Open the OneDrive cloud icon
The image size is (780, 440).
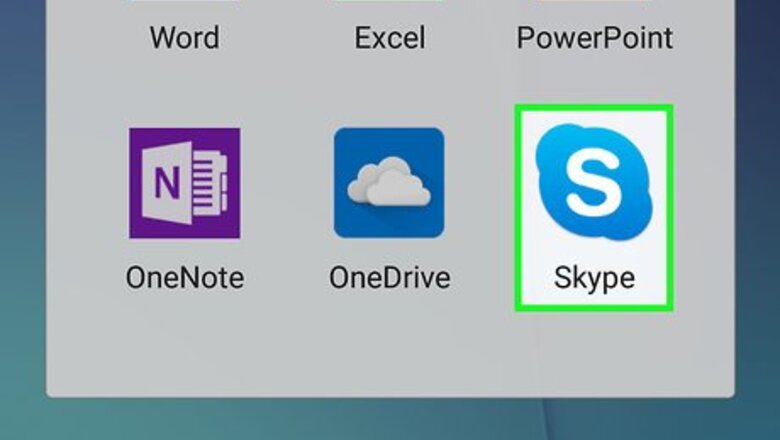[389, 183]
